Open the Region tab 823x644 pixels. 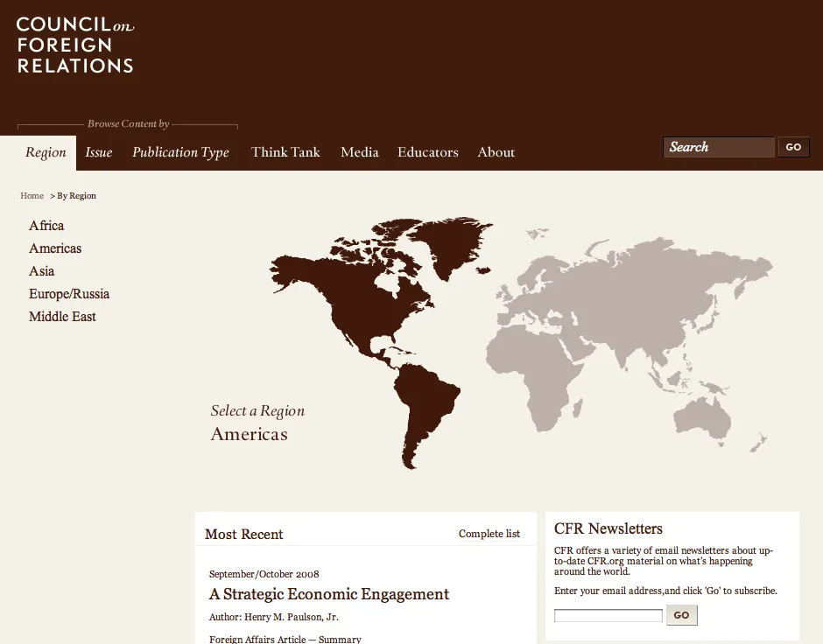[46, 152]
